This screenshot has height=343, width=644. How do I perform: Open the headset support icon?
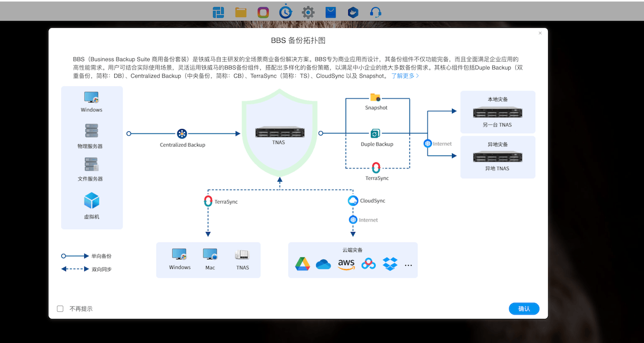click(376, 12)
